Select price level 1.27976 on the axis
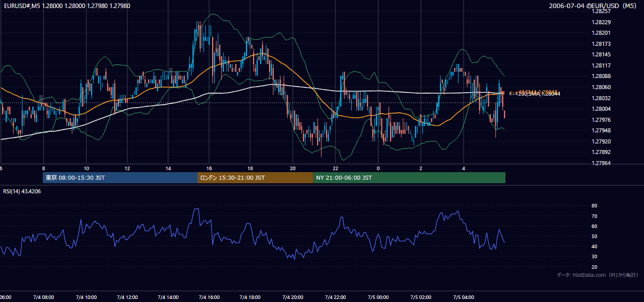 (601, 120)
